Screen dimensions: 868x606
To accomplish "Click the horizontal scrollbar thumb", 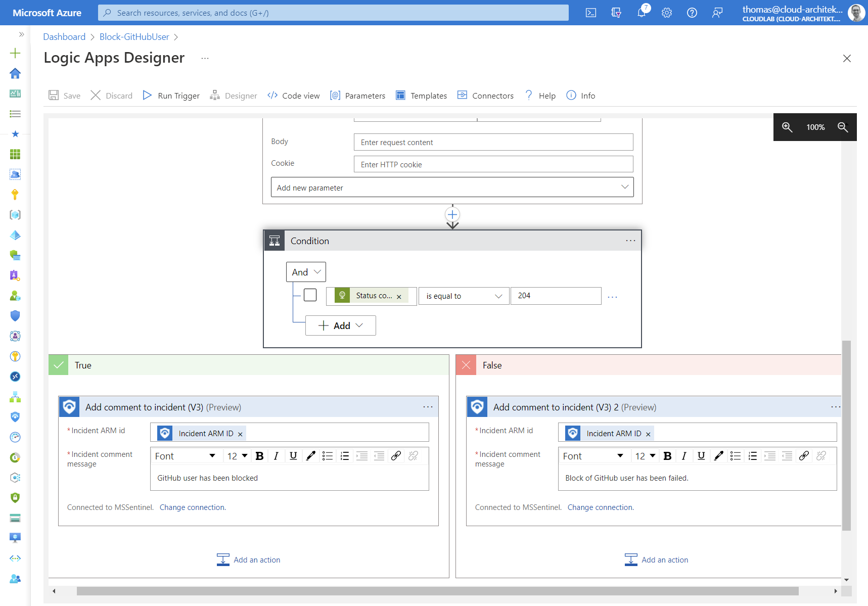I will coord(437,591).
